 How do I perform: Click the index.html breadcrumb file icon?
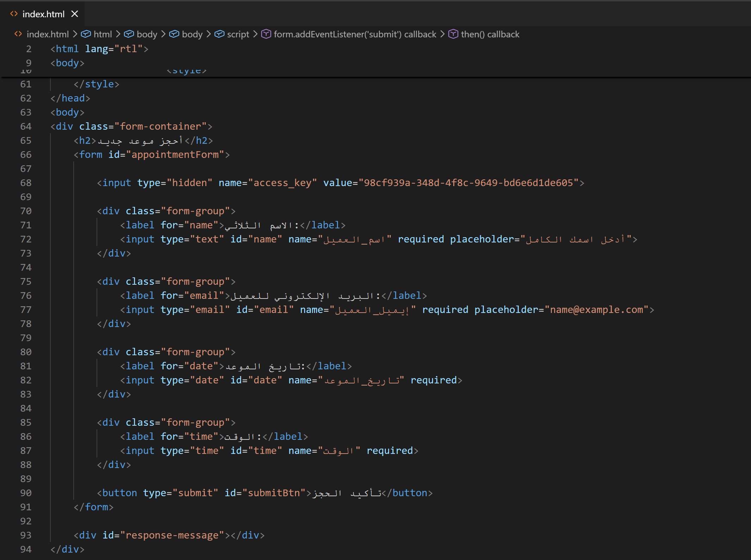coord(18,34)
